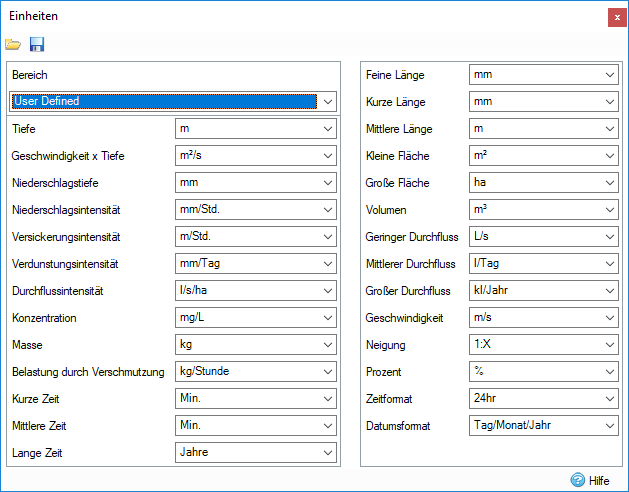The width and height of the screenshot is (629, 492).
Task: Open the Bereich User Defined dropdown
Action: click(x=326, y=101)
